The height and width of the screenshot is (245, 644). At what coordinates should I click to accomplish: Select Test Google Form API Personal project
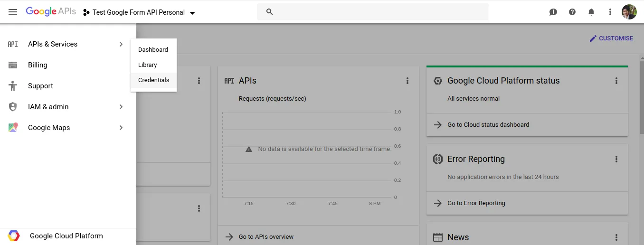coord(139,12)
